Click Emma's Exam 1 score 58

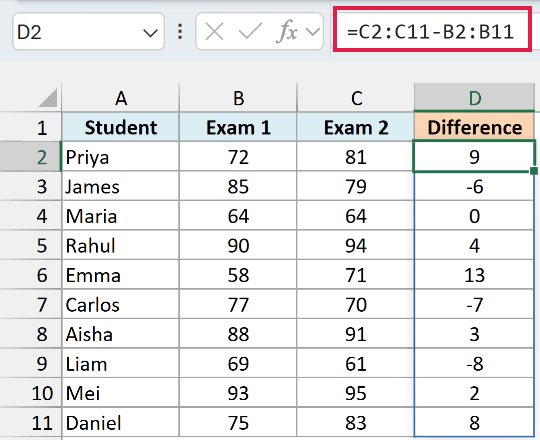click(x=238, y=275)
